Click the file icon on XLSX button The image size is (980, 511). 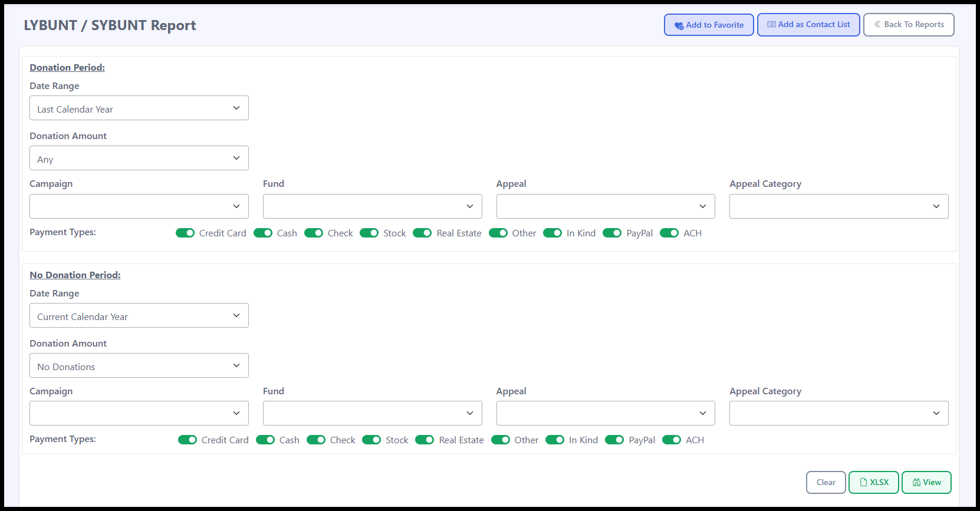[864, 482]
